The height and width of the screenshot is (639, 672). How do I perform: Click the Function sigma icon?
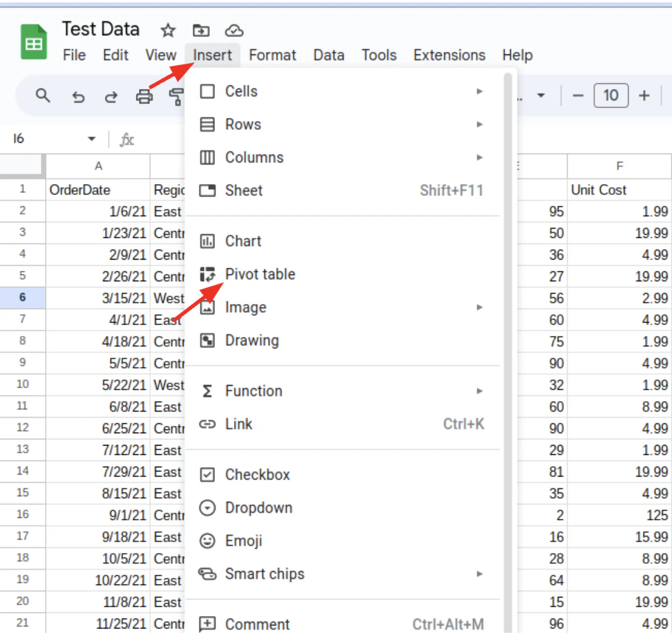pyautogui.click(x=208, y=391)
